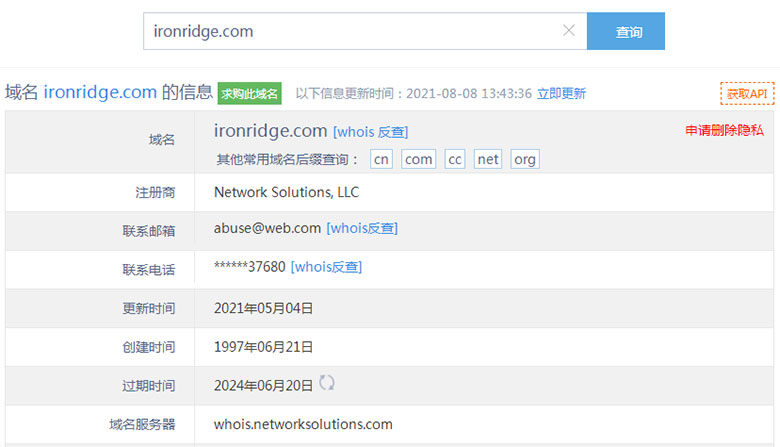Open the ironridge.com link in the heading
Screen dimensions: 780x447
click(100, 93)
